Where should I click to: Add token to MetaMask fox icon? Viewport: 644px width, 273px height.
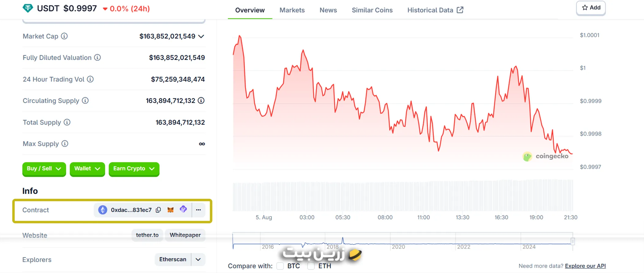coord(171,210)
